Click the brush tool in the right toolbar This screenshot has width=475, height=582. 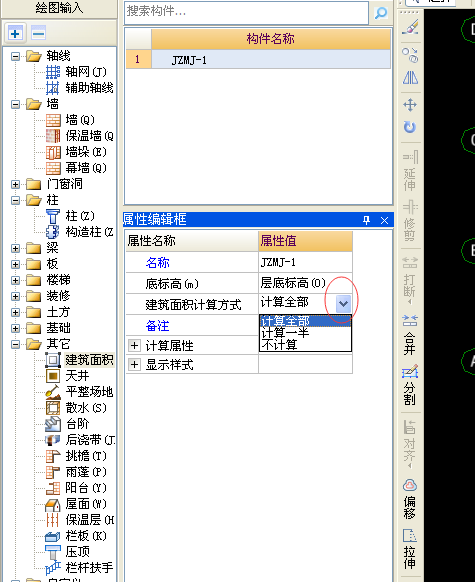[x=410, y=27]
